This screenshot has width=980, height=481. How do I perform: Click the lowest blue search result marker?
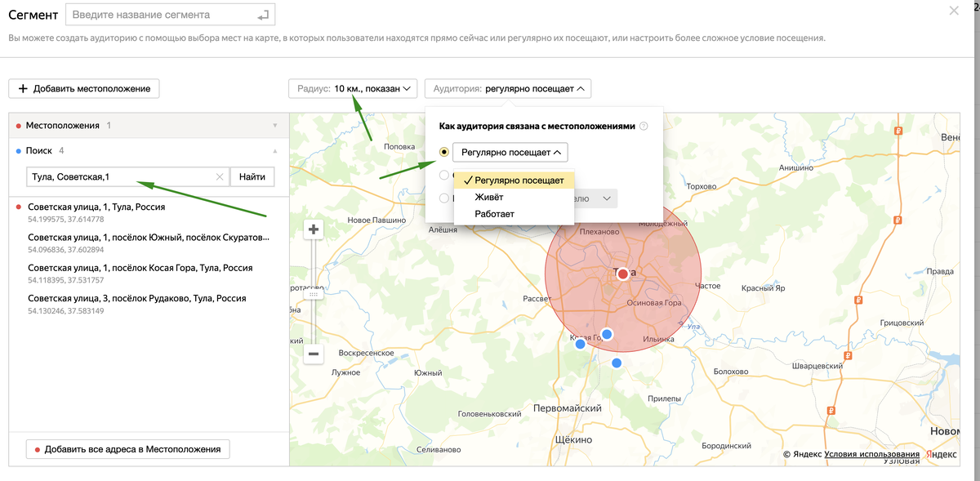click(x=617, y=363)
